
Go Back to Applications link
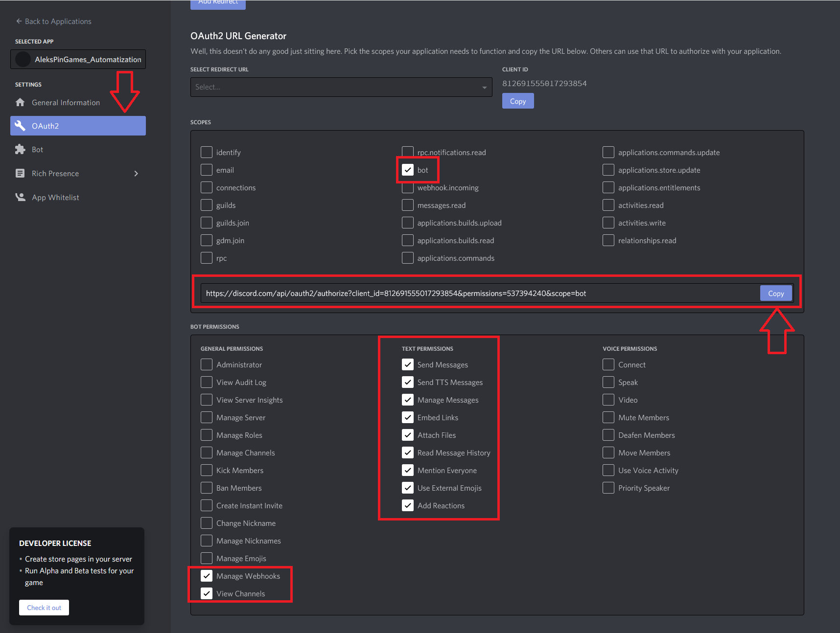tap(53, 21)
